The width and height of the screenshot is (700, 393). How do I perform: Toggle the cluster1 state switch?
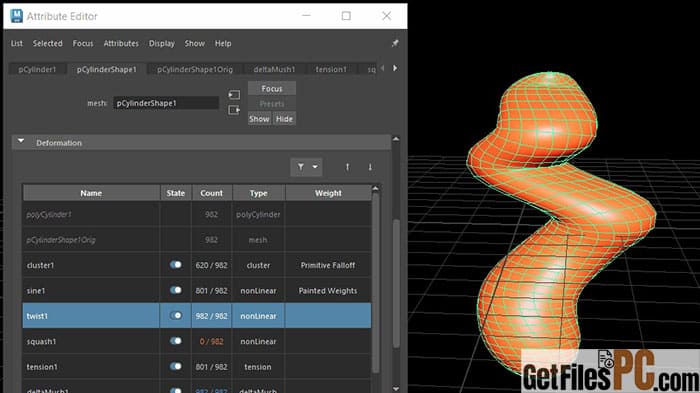(176, 265)
